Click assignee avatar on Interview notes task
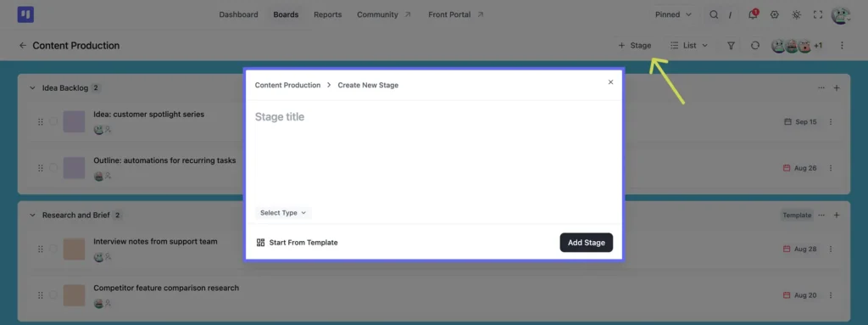868x325 pixels. click(98, 257)
